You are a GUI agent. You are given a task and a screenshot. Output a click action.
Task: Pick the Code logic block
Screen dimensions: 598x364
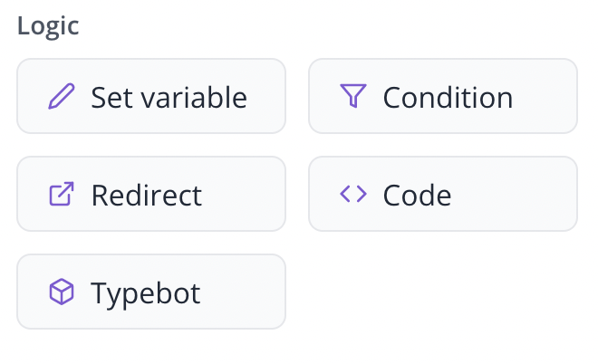click(443, 194)
